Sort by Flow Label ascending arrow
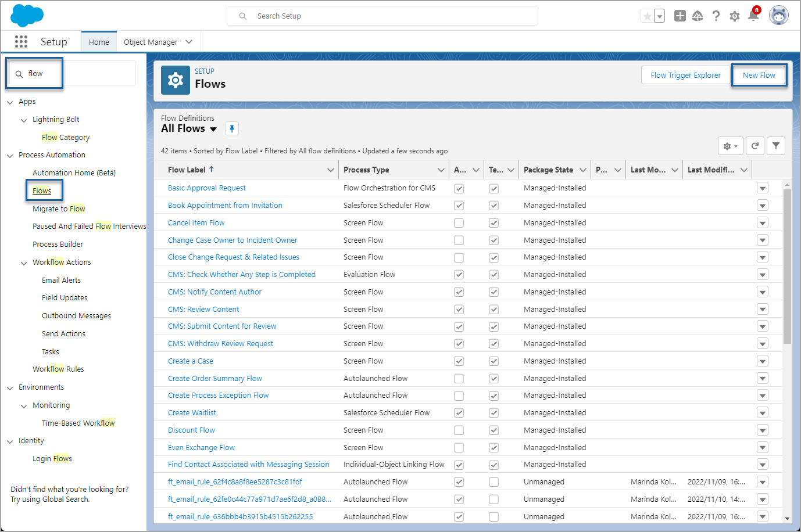Viewport: 801px width, 532px height. tap(212, 169)
